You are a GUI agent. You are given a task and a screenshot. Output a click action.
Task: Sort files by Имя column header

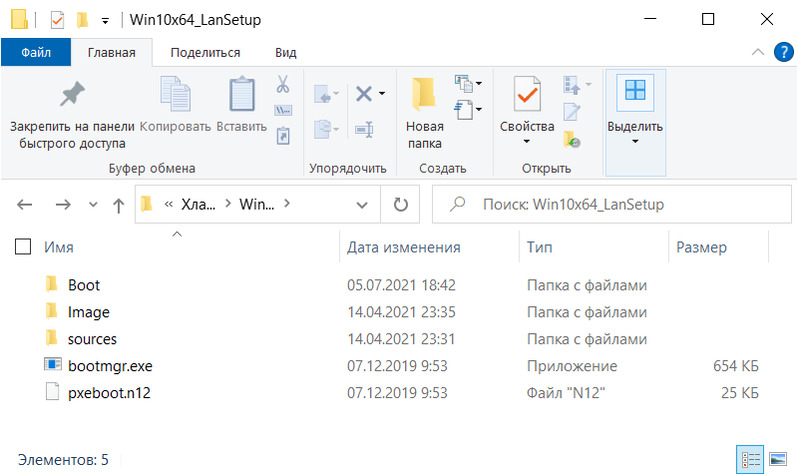[59, 247]
